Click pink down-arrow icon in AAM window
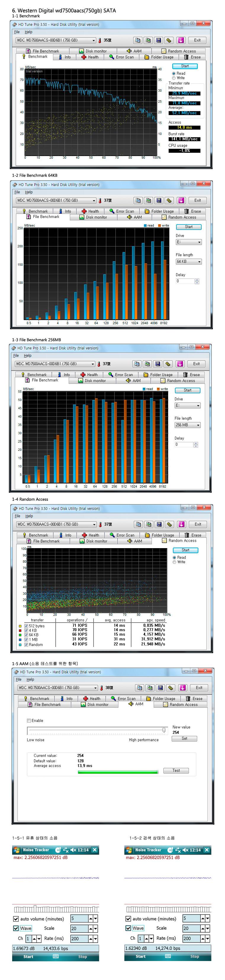The width and height of the screenshot is (225, 980). (182, 688)
